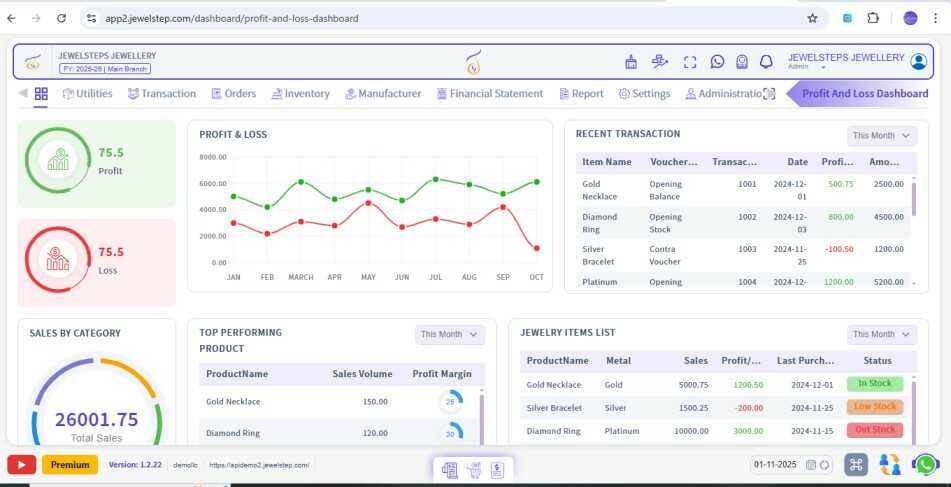Open the Financial Statement menu
Screen dimensions: 951x487
(489, 94)
